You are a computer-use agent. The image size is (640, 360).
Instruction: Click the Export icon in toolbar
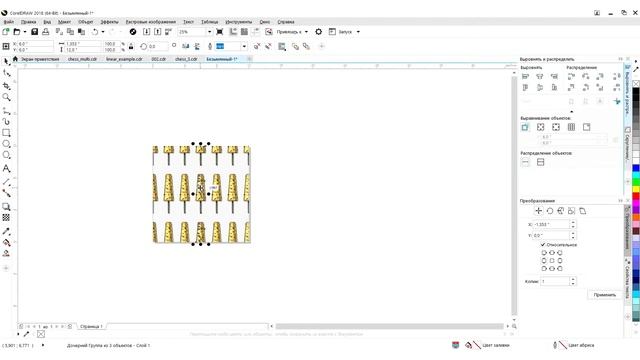click(x=158, y=32)
